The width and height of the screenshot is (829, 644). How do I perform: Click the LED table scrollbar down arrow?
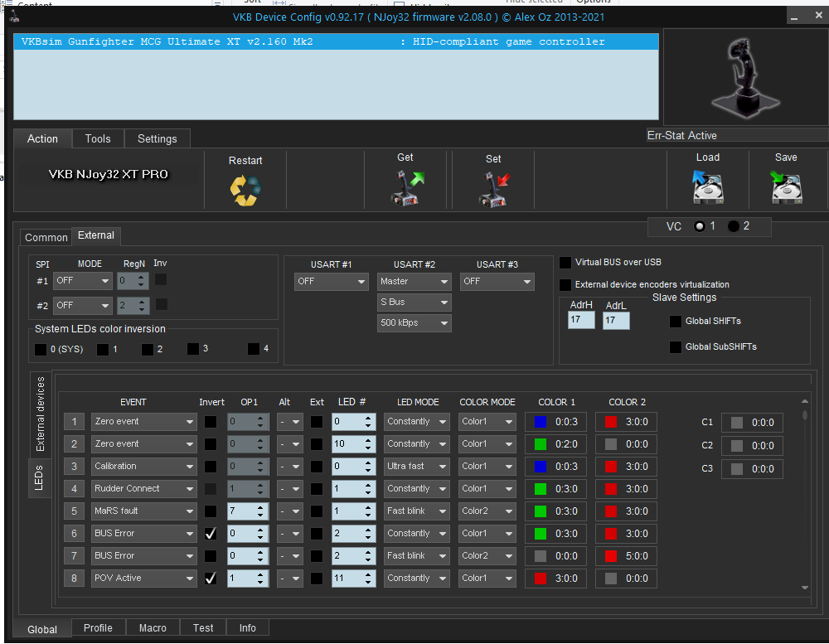click(x=805, y=587)
